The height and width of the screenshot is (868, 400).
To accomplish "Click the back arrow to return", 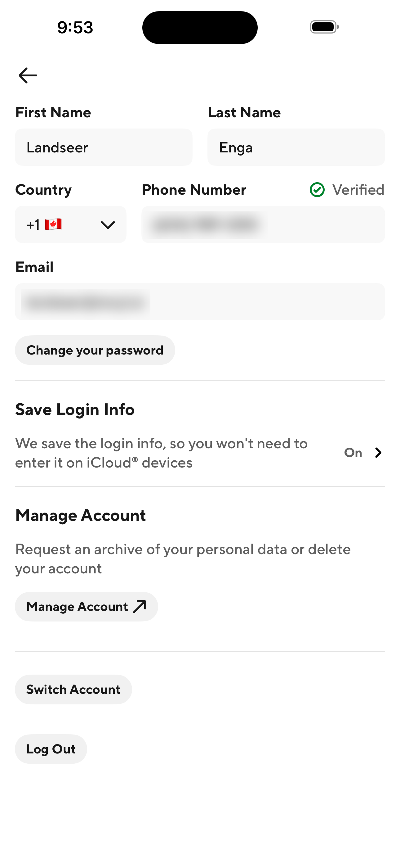I will (28, 75).
